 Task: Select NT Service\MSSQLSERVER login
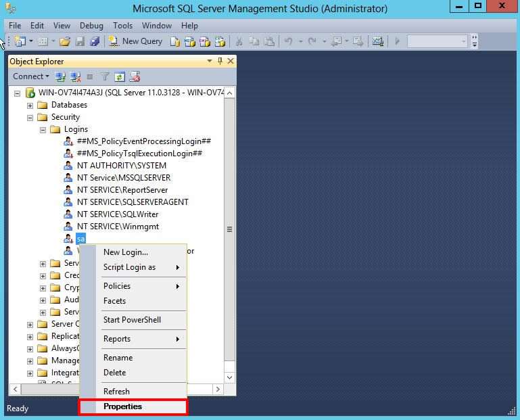click(x=124, y=178)
